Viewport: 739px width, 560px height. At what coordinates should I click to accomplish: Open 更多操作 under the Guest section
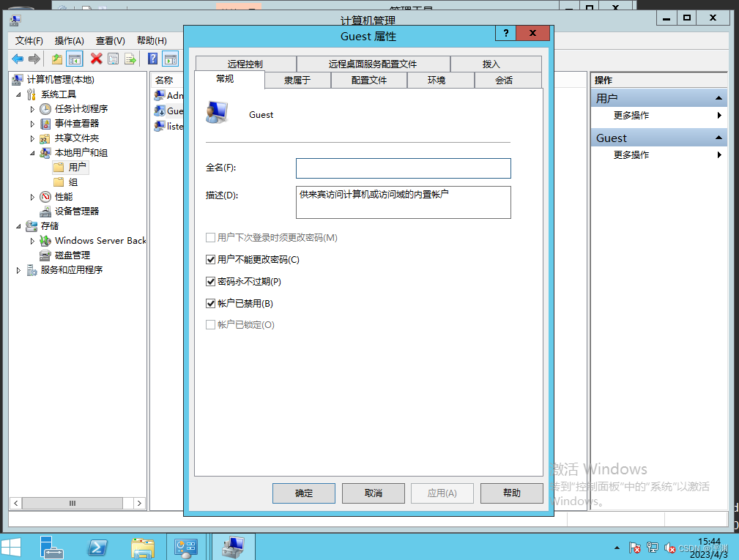658,155
